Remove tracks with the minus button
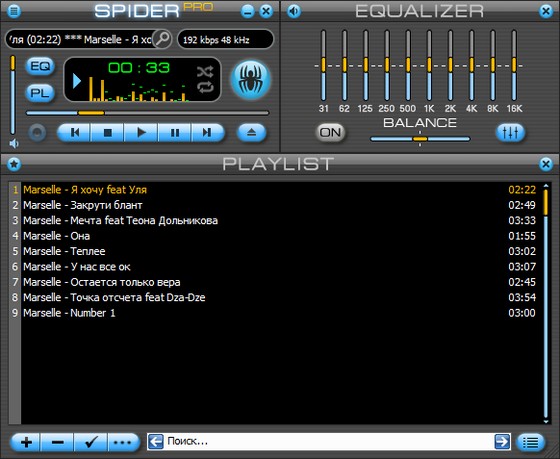Screen dimensions: 560x459 (58, 443)
